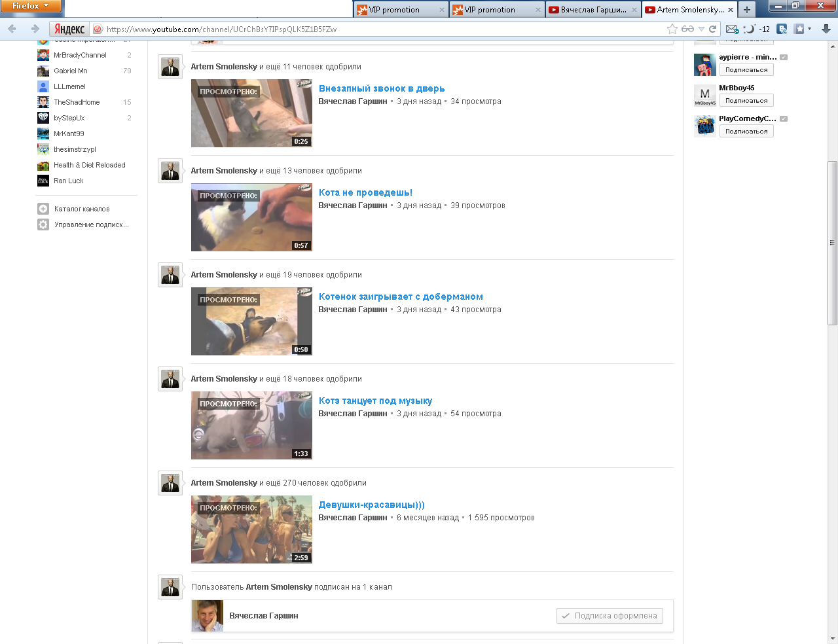Click the vertical scrollbar down arrow
Screen dimensions: 838x644
click(x=833, y=639)
